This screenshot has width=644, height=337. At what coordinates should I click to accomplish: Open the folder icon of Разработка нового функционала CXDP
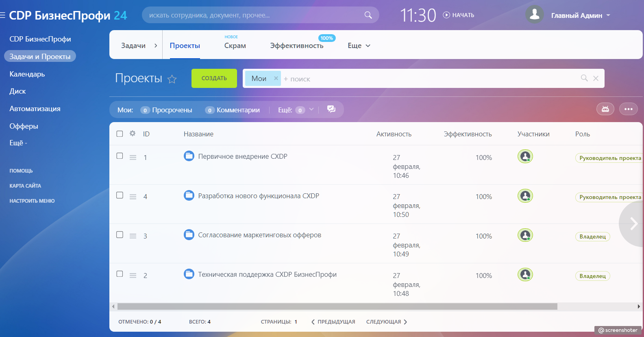pos(189,195)
